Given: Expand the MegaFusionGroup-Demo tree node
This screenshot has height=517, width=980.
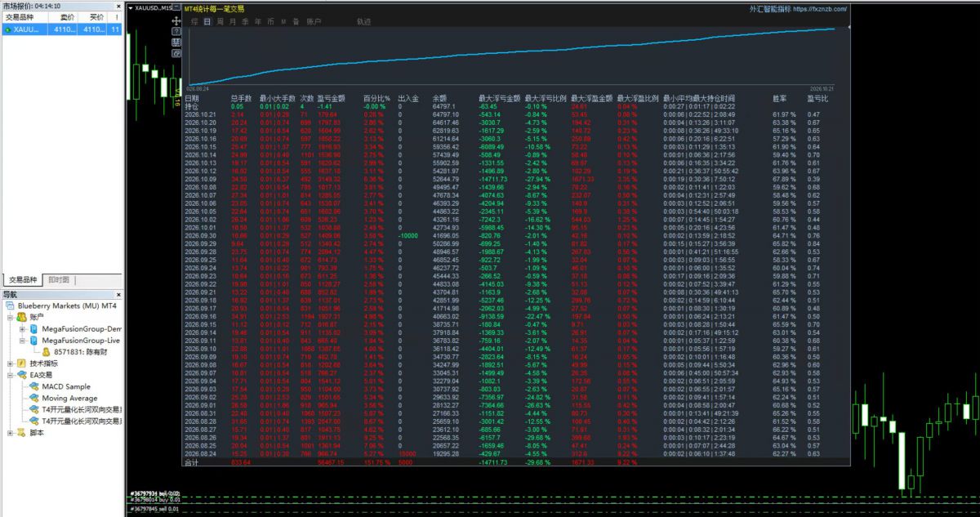Looking at the screenshot, I should point(22,328).
